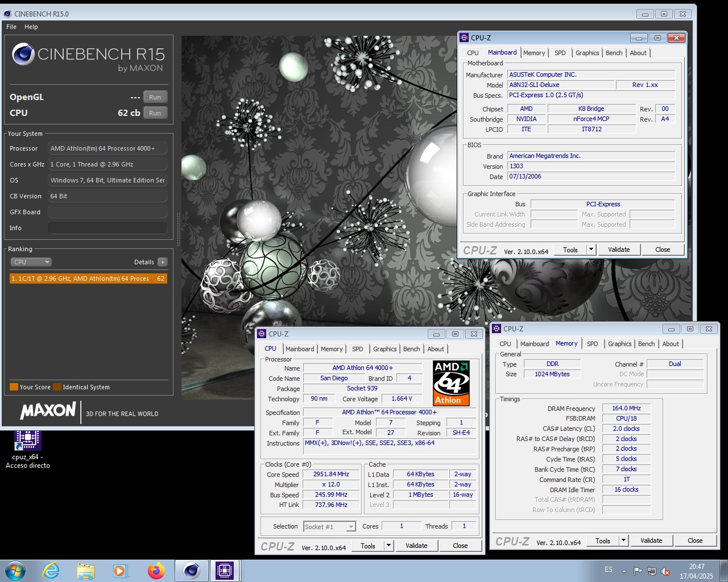The width and height of the screenshot is (728, 582).
Task: Select ranking entry 1C/1T @ 2.96 GHz
Action: click(88, 278)
